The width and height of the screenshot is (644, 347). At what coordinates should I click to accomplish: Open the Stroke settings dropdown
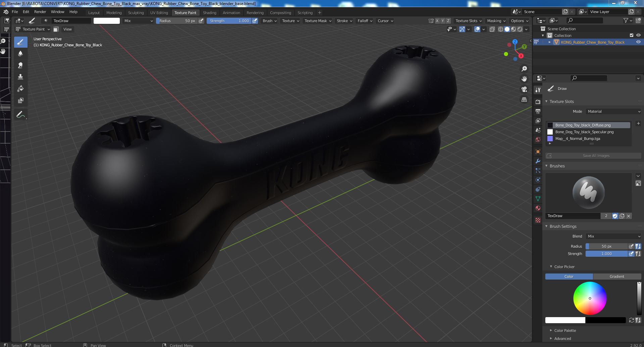(x=344, y=21)
